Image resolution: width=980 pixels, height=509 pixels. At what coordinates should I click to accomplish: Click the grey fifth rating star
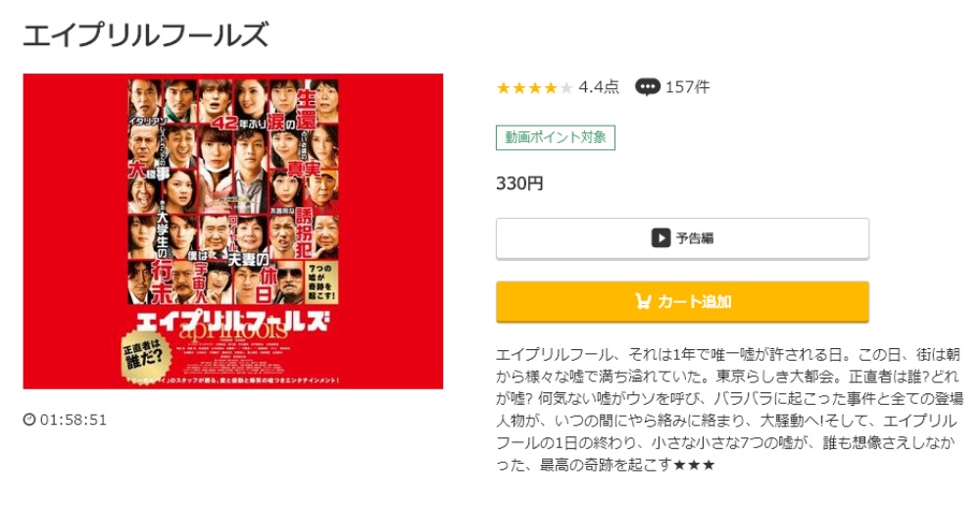click(566, 88)
